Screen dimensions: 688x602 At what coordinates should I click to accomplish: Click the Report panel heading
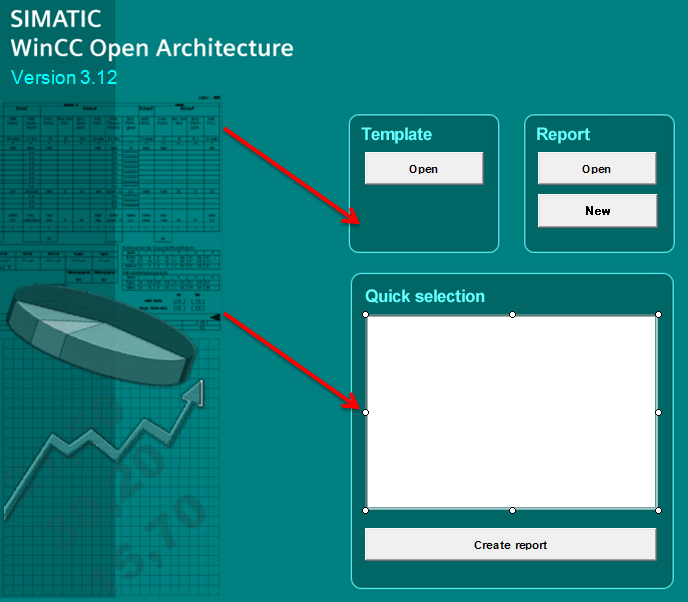tap(563, 134)
